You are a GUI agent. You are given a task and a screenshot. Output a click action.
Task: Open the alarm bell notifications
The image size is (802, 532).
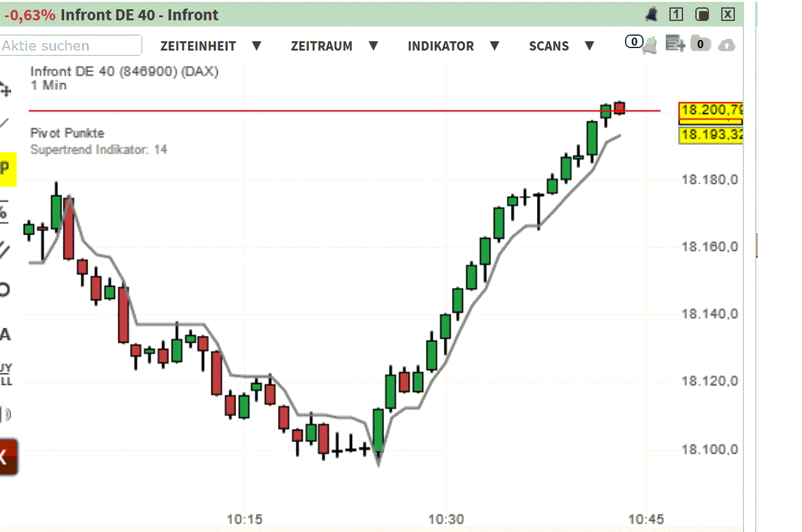651,45
